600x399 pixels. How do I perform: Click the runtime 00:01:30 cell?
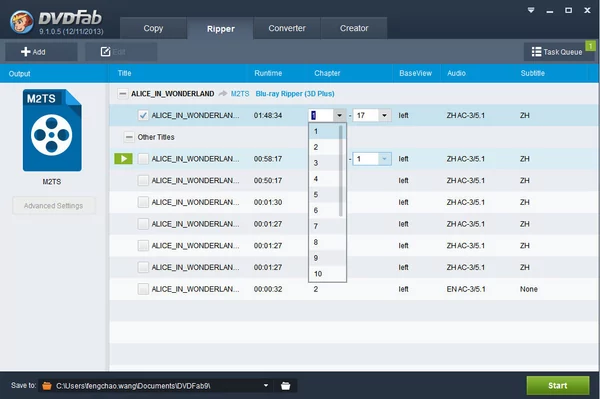pyautogui.click(x=268, y=202)
